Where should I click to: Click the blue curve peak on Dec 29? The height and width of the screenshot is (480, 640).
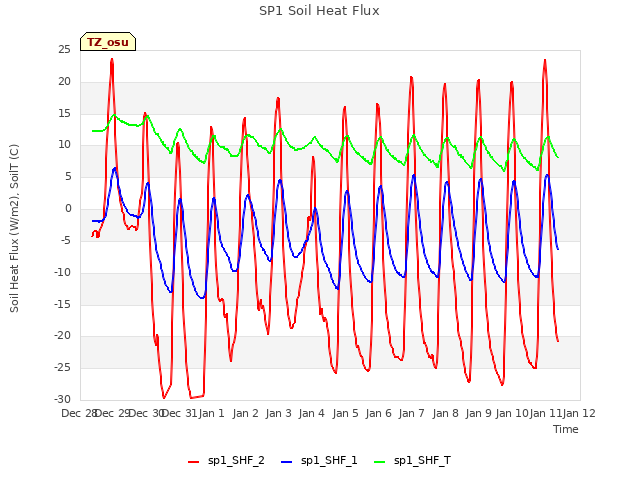(115, 168)
